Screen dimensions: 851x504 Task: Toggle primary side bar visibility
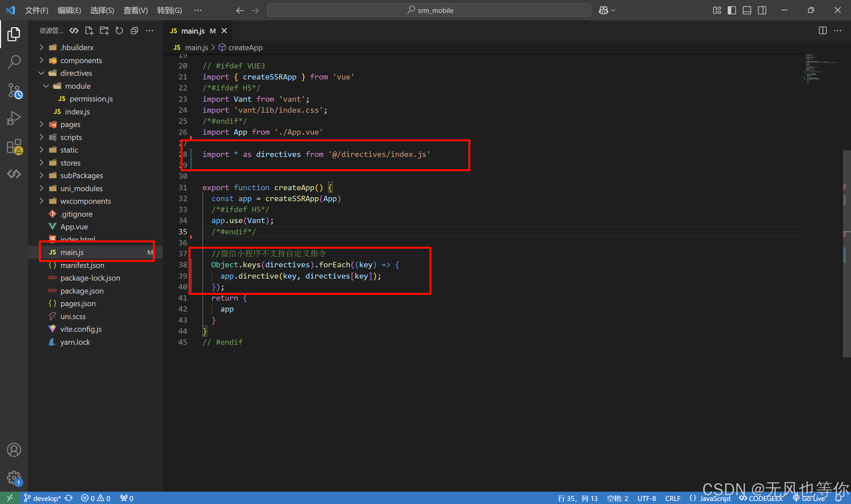pyautogui.click(x=732, y=10)
